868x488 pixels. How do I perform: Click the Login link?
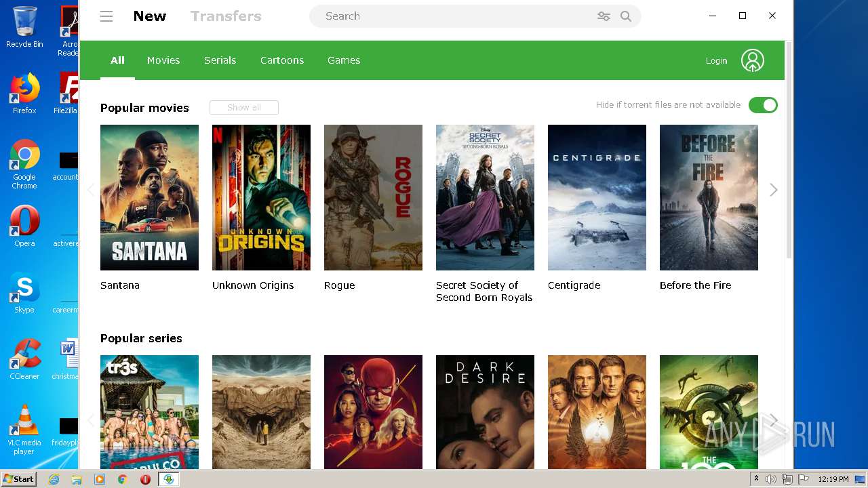click(716, 61)
